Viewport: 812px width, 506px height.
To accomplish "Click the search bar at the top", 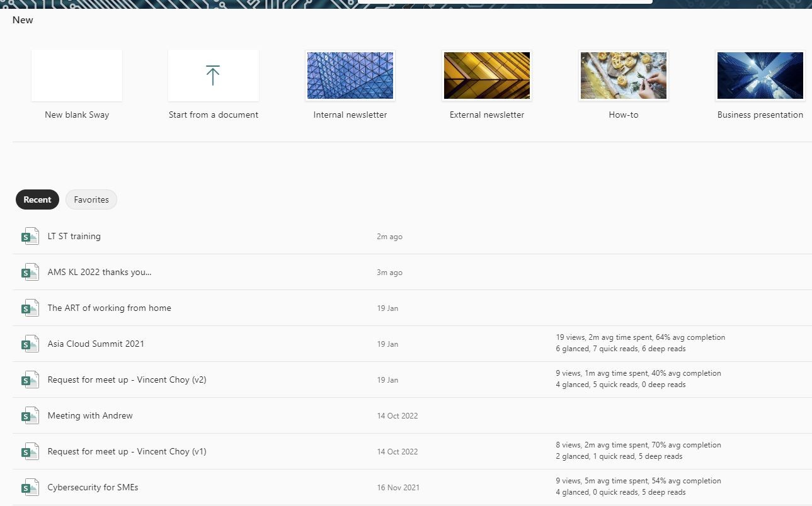I will click(x=504, y=3).
